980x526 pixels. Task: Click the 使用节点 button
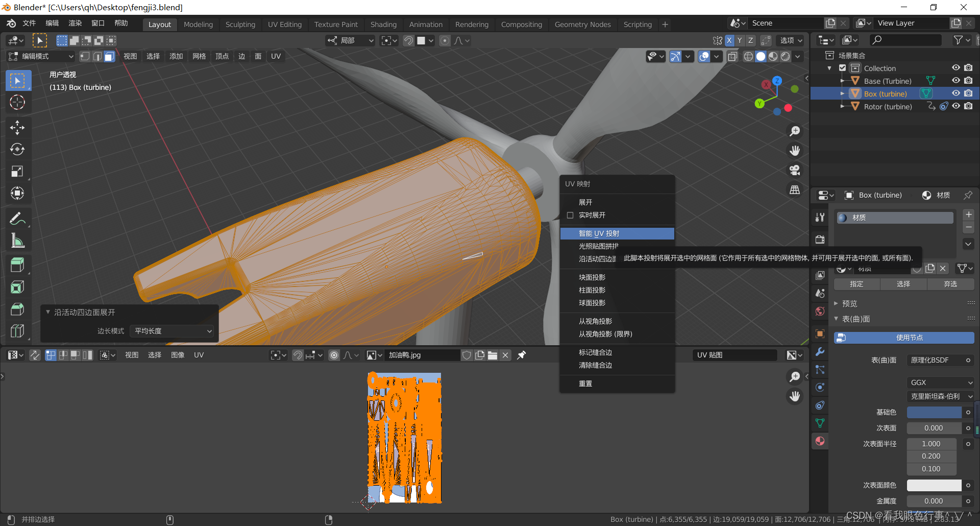904,338
